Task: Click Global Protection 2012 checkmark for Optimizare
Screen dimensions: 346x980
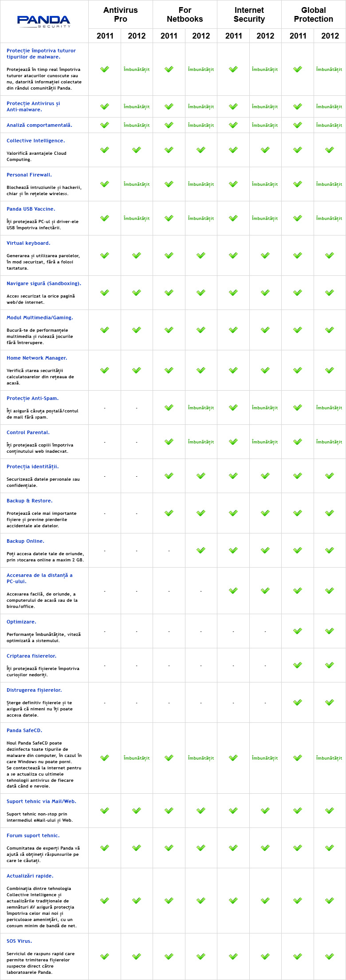Action: (x=330, y=631)
